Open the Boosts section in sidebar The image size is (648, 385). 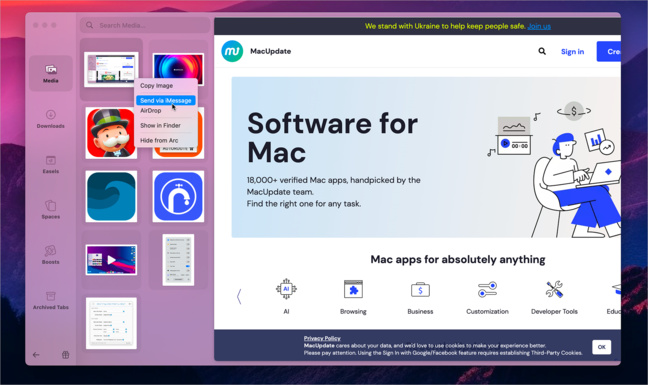coord(50,254)
